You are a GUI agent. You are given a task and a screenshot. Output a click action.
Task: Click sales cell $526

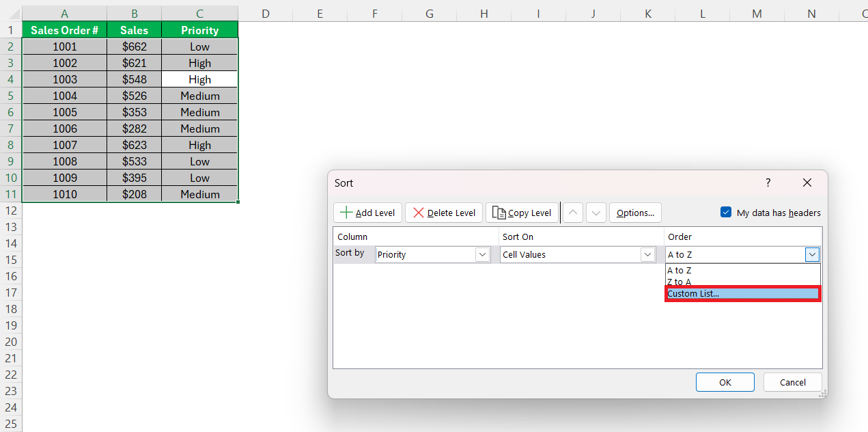coord(135,96)
